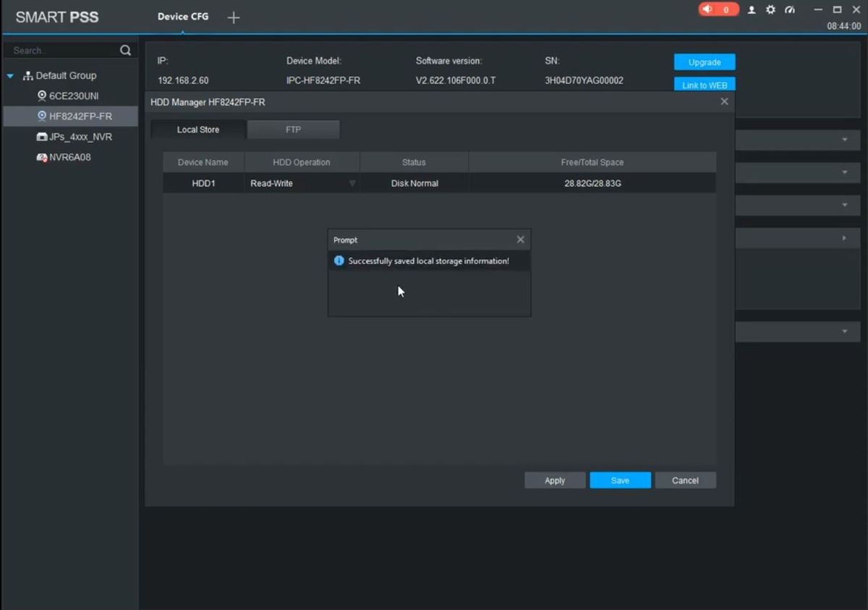Click the system status gauge icon
The width and height of the screenshot is (868, 610).
coord(789,10)
